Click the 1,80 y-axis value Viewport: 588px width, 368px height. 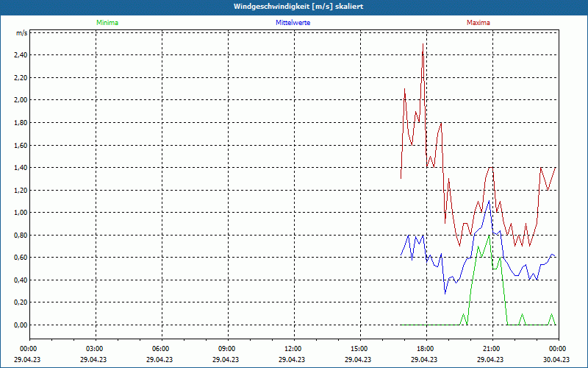coord(21,123)
